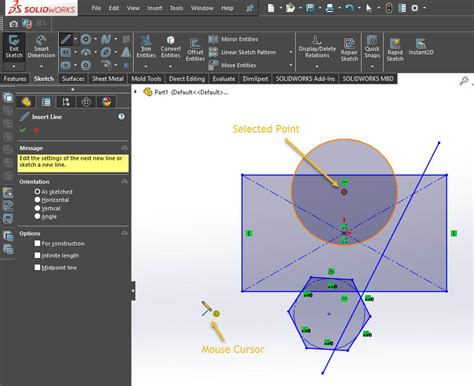The height and width of the screenshot is (386, 474).
Task: Collapse the Orientation section
Action: pyautogui.click(x=124, y=181)
